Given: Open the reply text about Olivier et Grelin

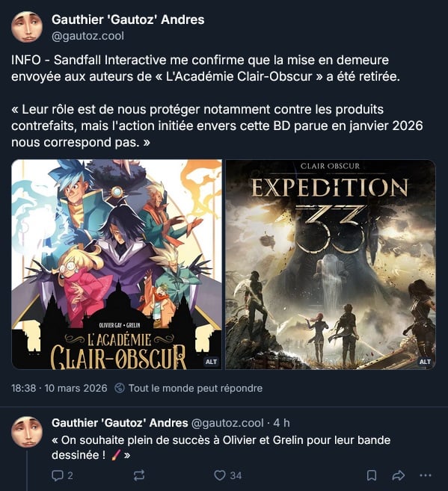Looking at the screenshot, I should tap(221, 448).
